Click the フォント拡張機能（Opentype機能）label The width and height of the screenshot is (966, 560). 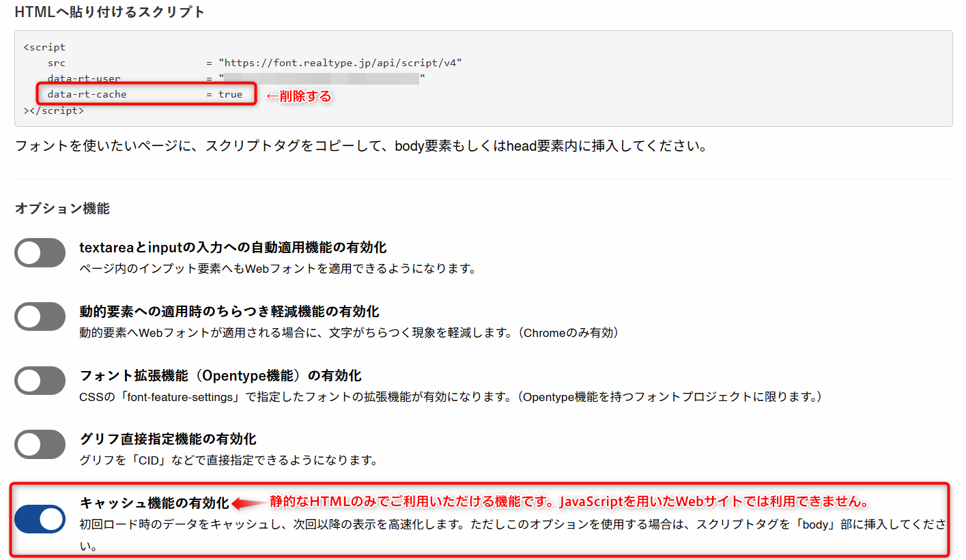click(x=220, y=375)
